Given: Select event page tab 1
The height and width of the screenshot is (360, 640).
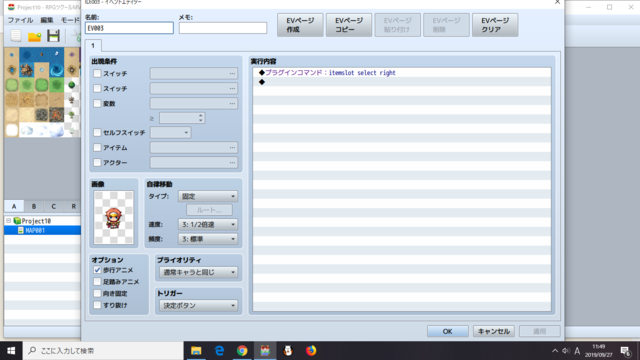Looking at the screenshot, I should point(93,46).
